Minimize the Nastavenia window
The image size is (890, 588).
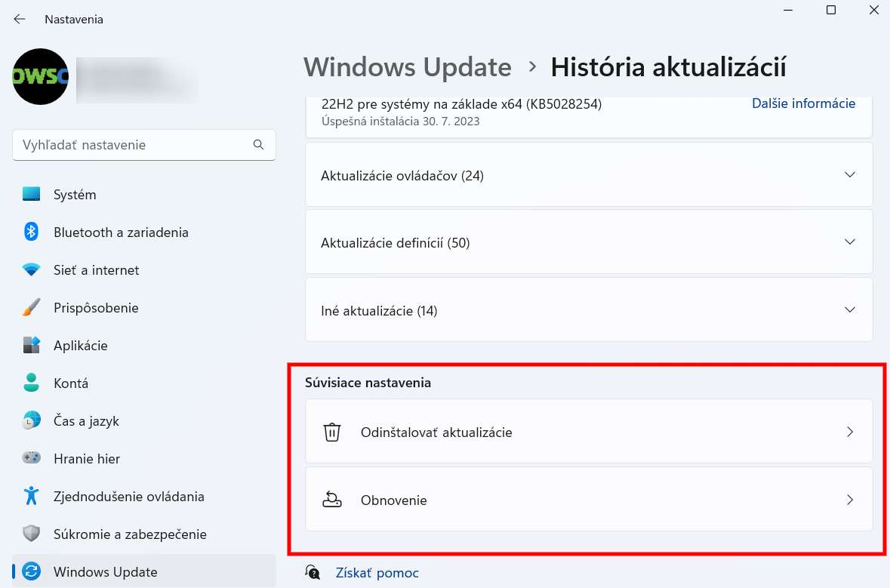788,11
